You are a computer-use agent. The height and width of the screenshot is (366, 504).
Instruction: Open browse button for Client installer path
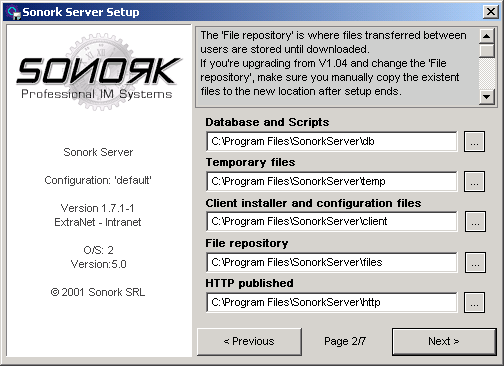(475, 221)
